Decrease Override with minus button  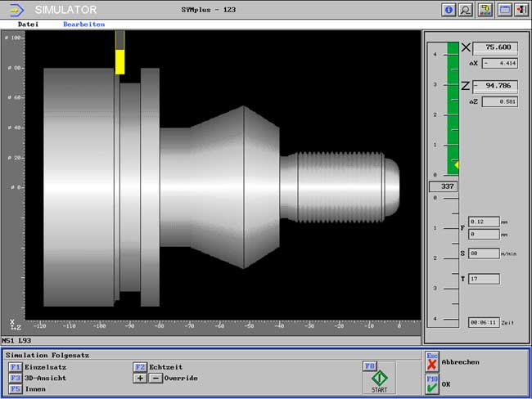click(155, 378)
